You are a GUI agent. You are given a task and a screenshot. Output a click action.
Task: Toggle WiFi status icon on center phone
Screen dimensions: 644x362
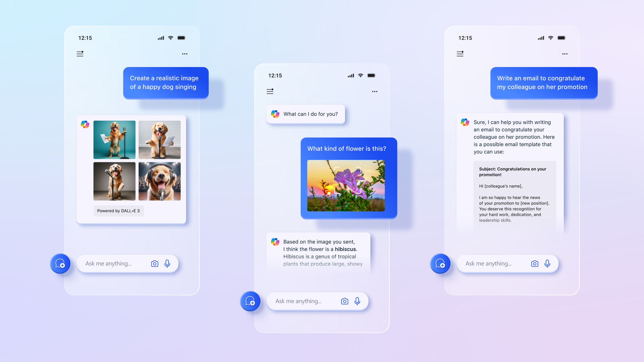point(361,75)
